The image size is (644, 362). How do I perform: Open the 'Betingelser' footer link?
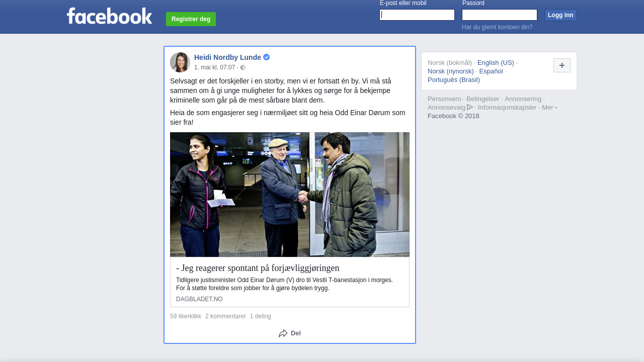[x=483, y=99]
